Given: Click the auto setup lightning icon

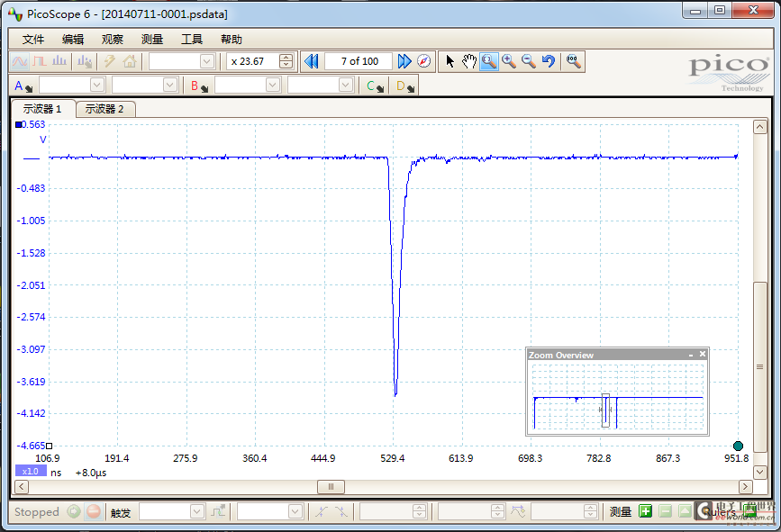Looking at the screenshot, I should [110, 62].
